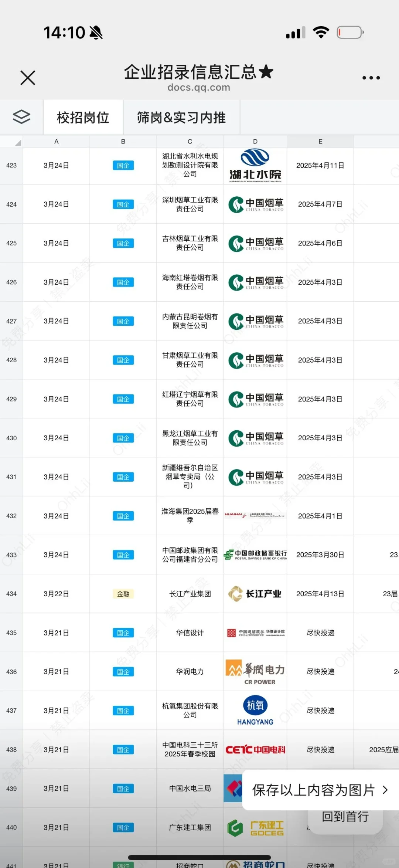Open the sheets layer list icon
The image size is (399, 868).
click(21, 117)
